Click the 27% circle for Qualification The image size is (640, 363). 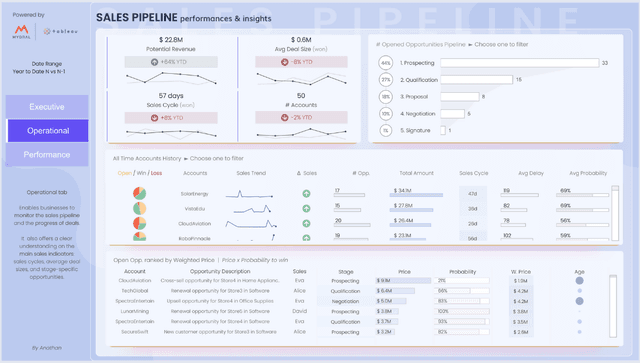[386, 80]
